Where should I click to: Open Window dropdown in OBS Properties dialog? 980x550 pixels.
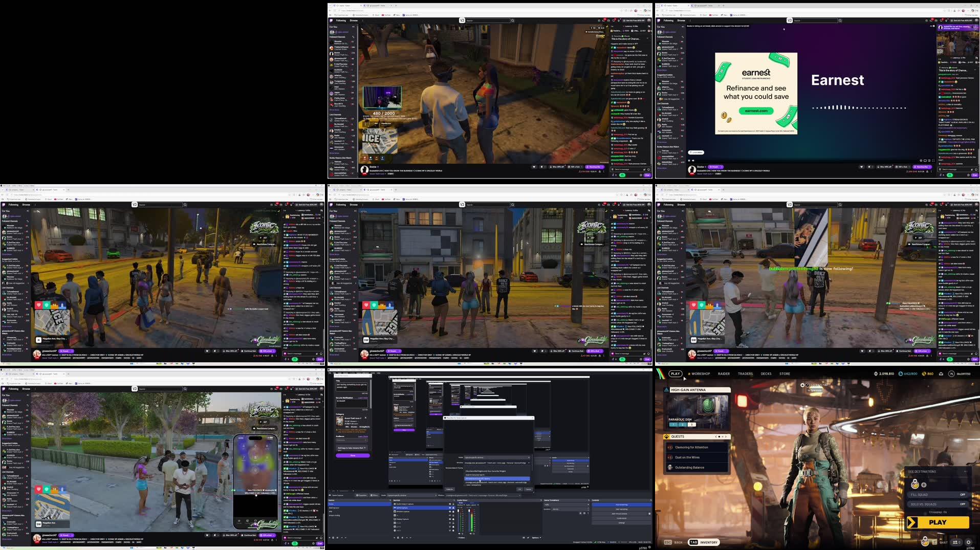tap(497, 463)
